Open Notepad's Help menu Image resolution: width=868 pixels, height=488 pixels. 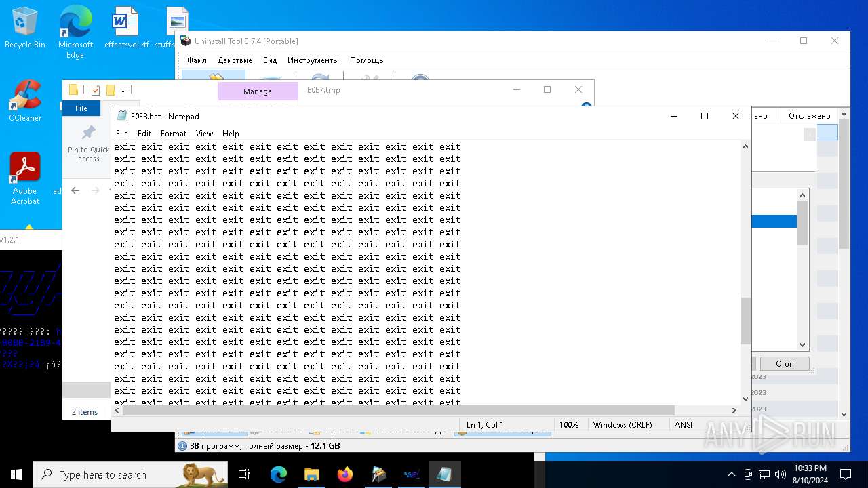(x=231, y=134)
